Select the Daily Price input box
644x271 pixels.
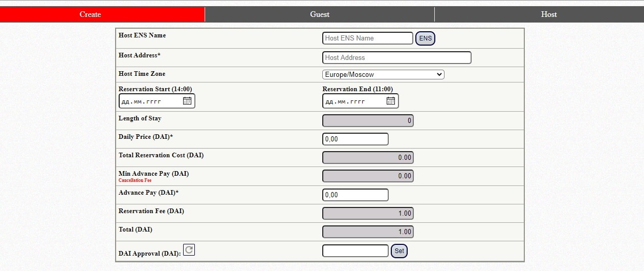click(356, 139)
